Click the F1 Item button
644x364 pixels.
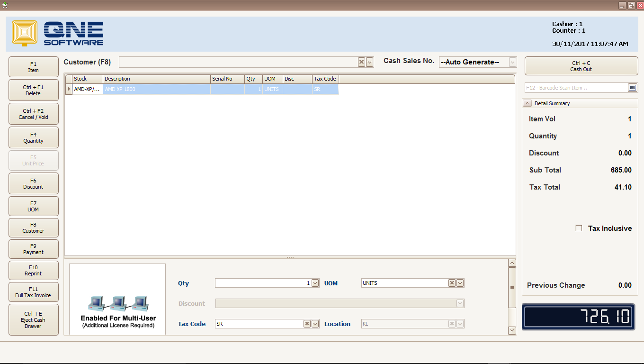click(x=33, y=67)
